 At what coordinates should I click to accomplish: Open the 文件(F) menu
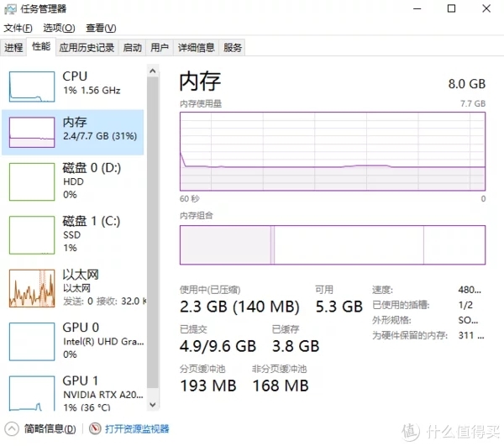pyautogui.click(x=18, y=29)
